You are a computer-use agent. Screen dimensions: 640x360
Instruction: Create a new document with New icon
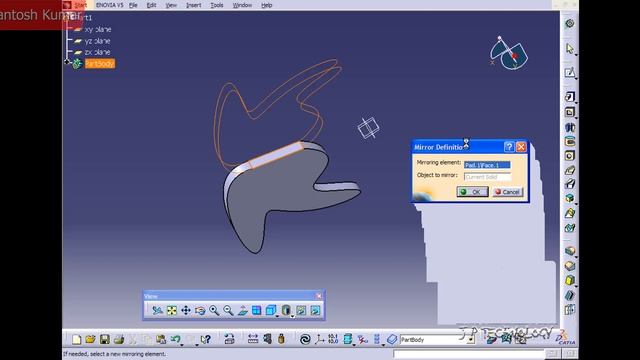coord(76,339)
